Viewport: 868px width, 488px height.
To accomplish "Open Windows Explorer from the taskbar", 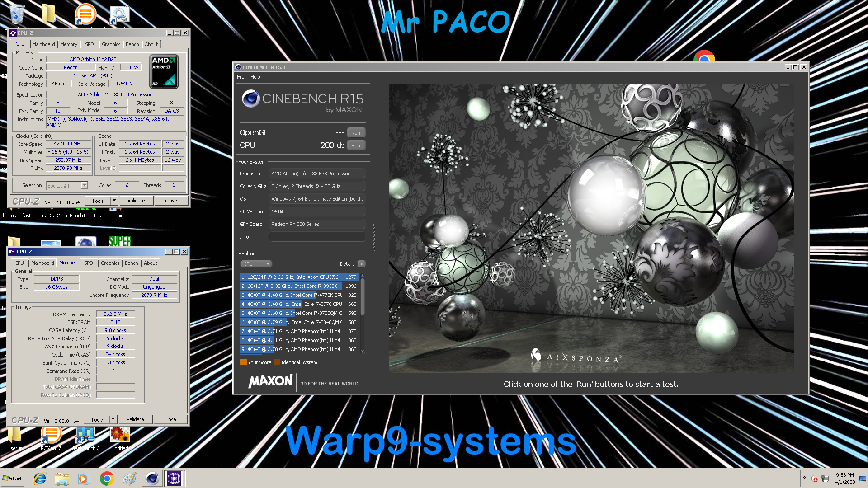I will tap(62, 479).
